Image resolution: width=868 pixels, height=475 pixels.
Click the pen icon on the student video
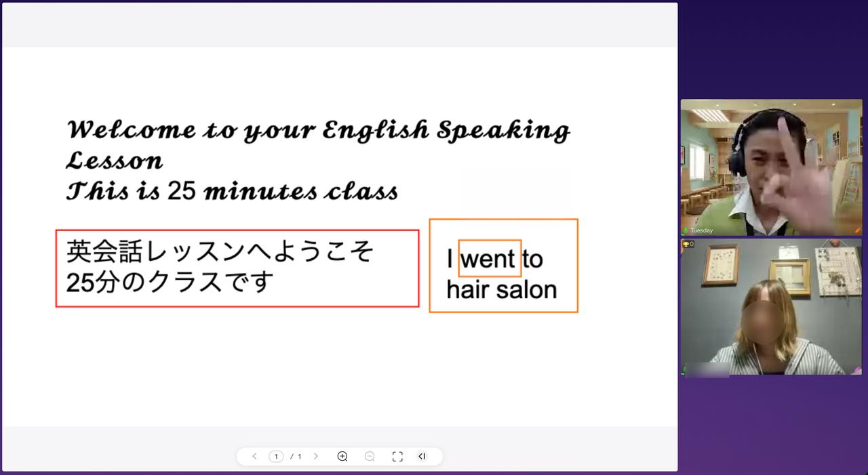[x=858, y=370]
